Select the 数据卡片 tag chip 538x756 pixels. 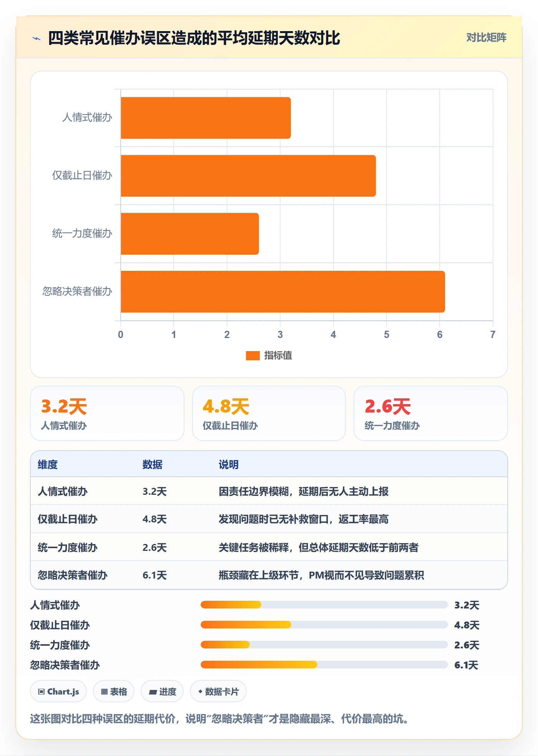point(218,691)
